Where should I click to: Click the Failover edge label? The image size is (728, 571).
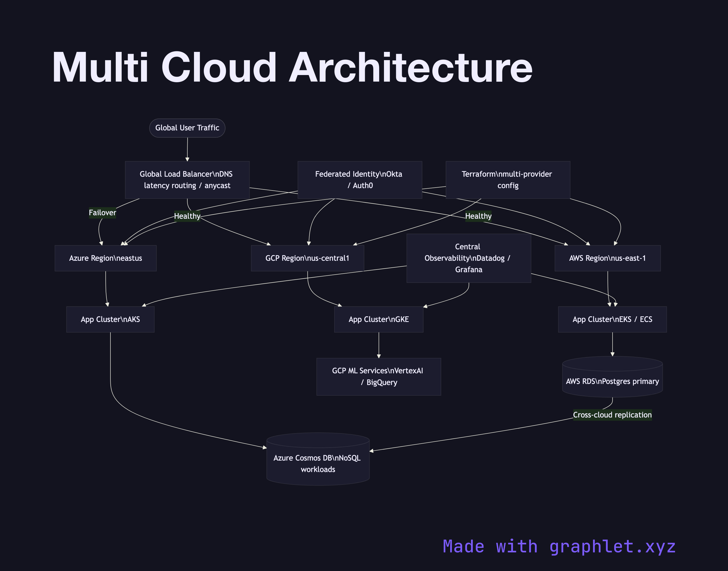pyautogui.click(x=102, y=213)
